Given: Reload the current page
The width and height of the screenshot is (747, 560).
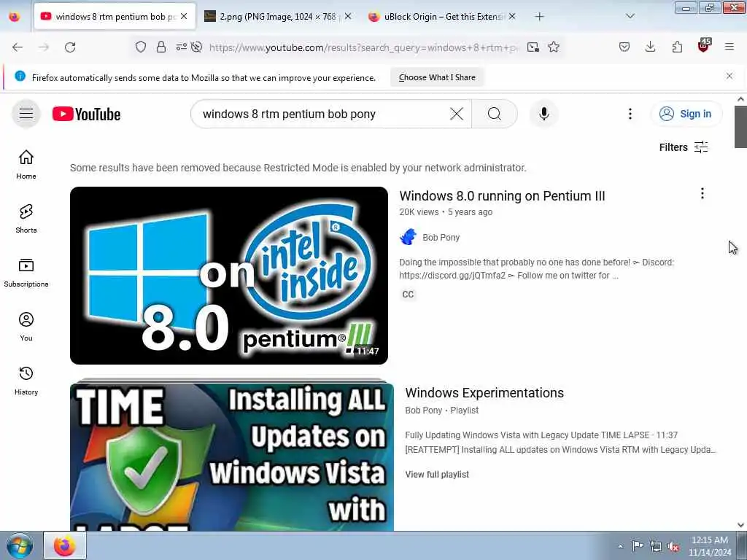Looking at the screenshot, I should 70,47.
